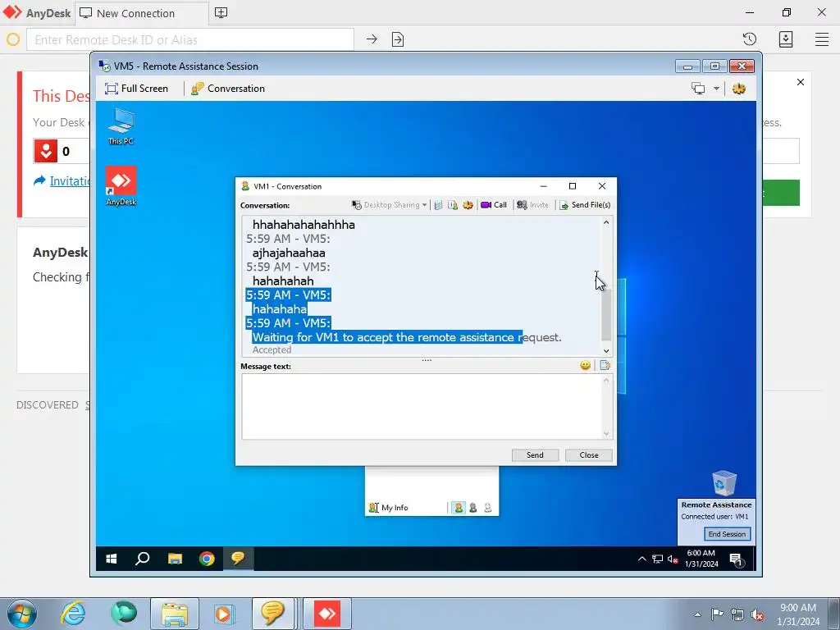The width and height of the screenshot is (840, 630).
Task: Click the unselected message 'hahahahah'
Action: [x=283, y=281]
